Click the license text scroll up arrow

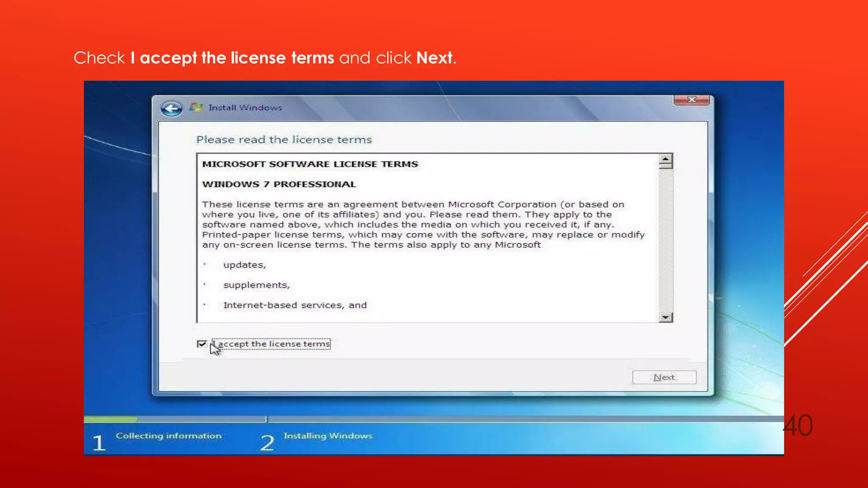coord(666,160)
